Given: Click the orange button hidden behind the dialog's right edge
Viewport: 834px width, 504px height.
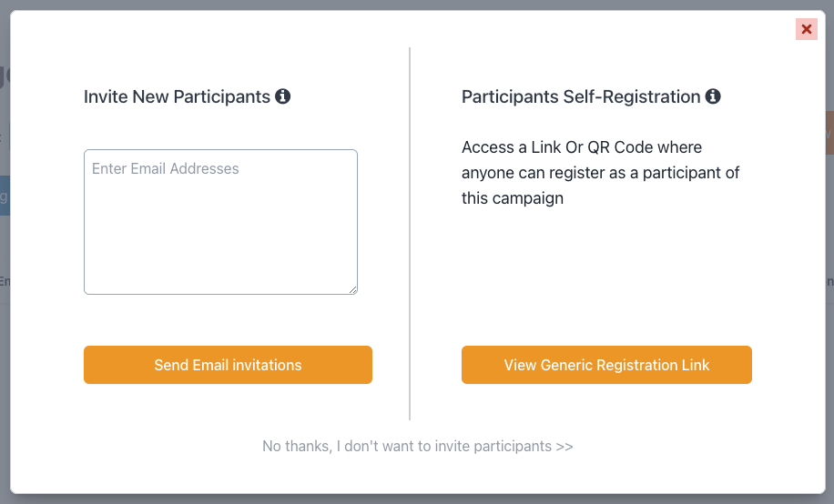Looking at the screenshot, I should pyautogui.click(x=829, y=131).
